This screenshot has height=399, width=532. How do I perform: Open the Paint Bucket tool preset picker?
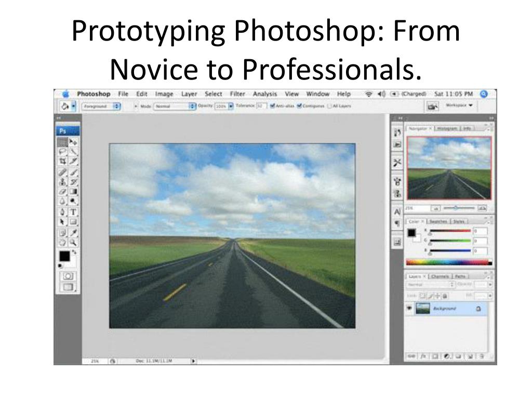pyautogui.click(x=73, y=106)
